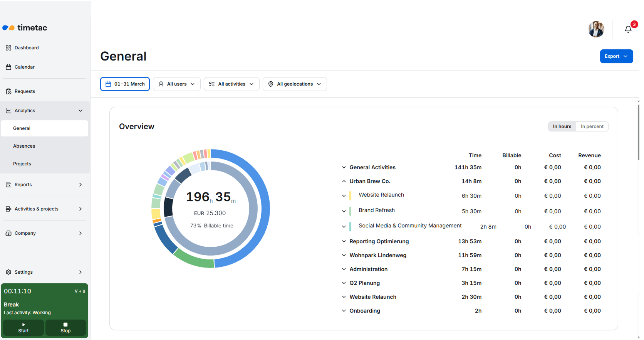Click the Reports icon in sidebar
Screen dimensions: 644x340
point(8,185)
